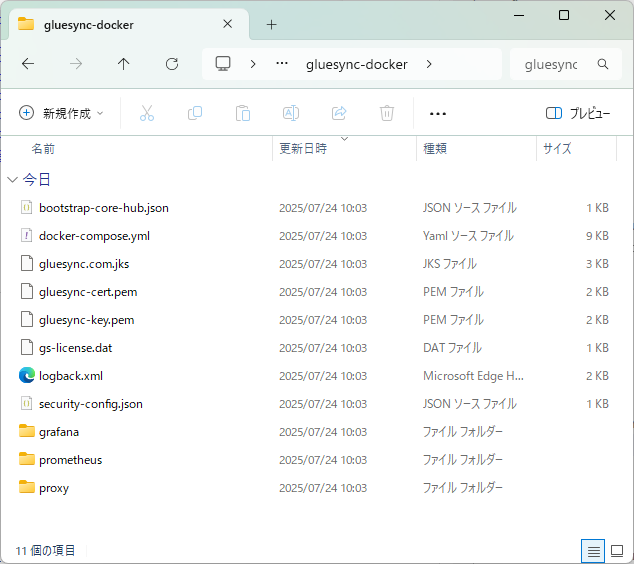Sort by the サイズ column header
This screenshot has height=564, width=634.
(557, 149)
